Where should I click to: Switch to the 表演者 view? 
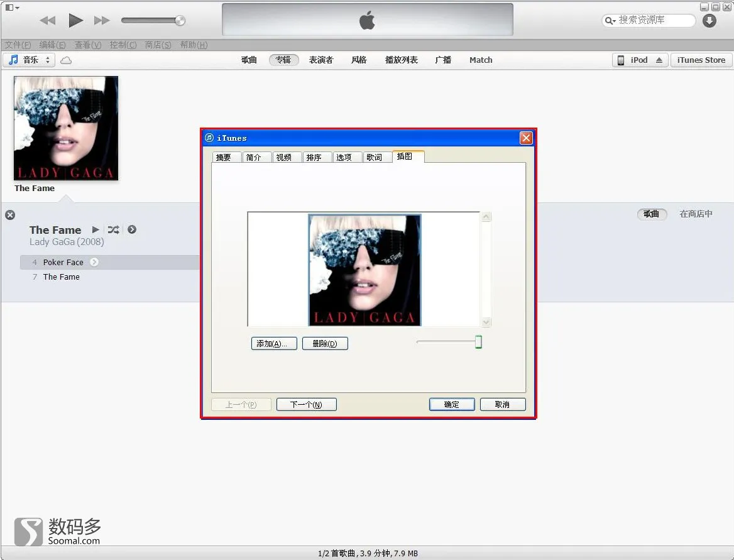tap(321, 60)
